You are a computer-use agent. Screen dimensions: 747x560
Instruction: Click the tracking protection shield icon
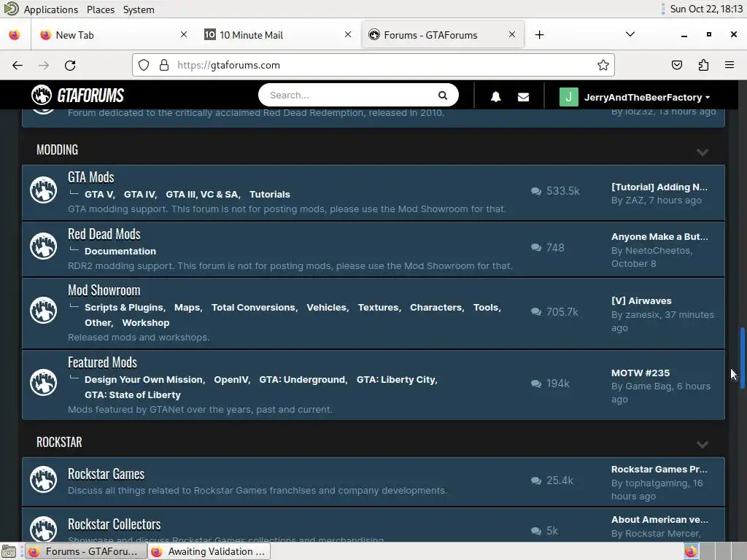point(144,65)
